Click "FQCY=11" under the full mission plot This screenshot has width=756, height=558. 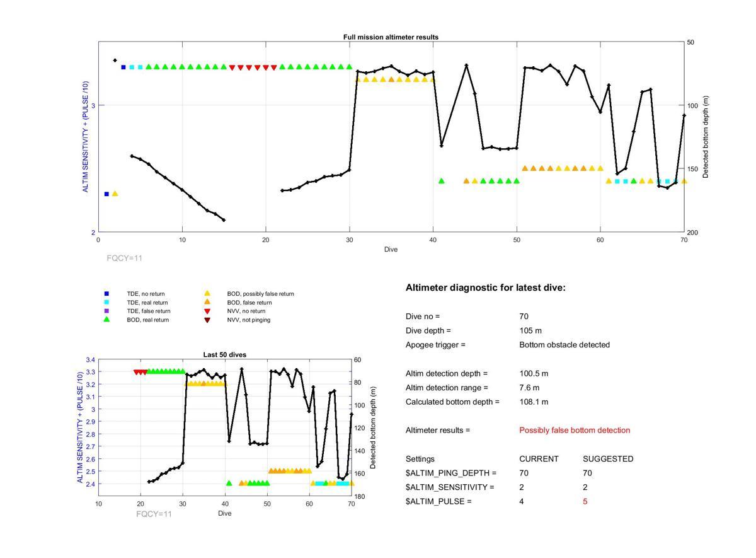[x=125, y=258]
